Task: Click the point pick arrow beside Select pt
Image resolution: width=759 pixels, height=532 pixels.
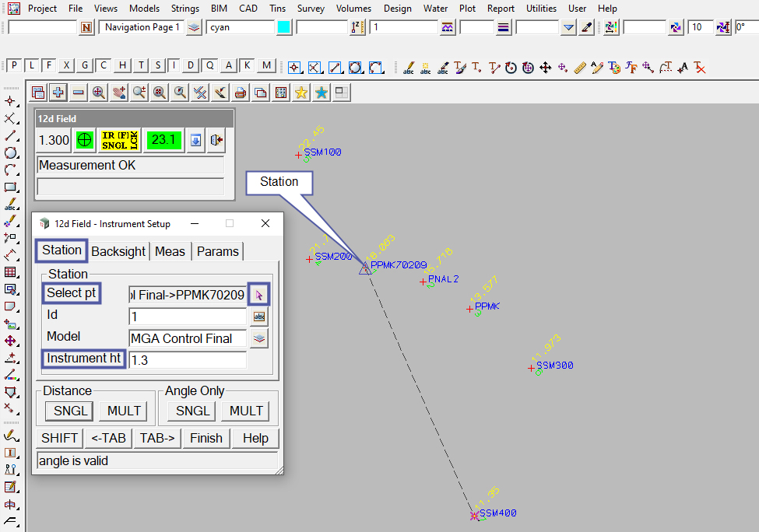Action: point(259,295)
